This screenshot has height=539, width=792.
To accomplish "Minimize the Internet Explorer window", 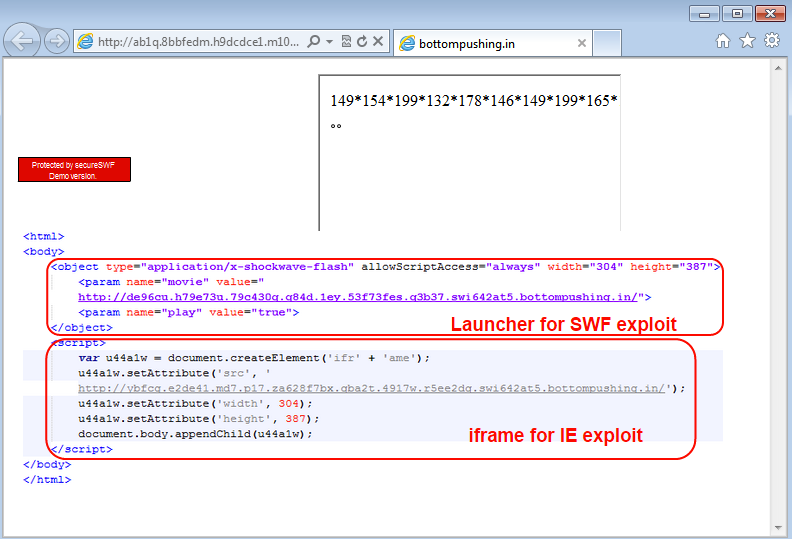I will [x=704, y=14].
